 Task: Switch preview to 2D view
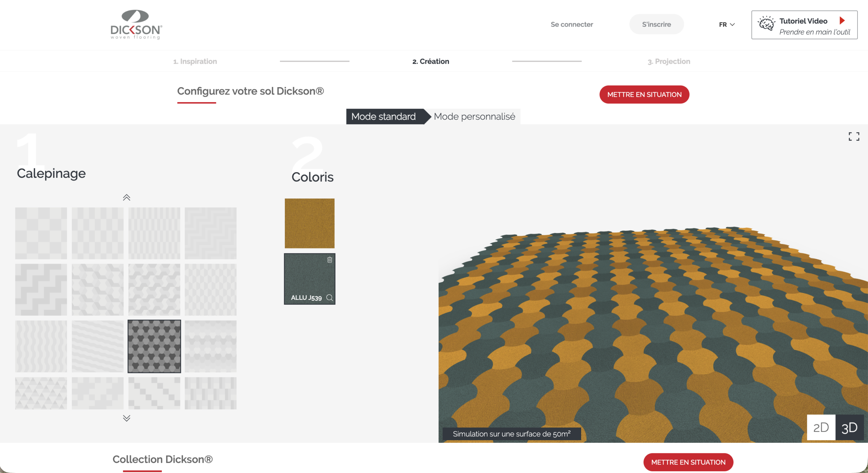[821, 427]
